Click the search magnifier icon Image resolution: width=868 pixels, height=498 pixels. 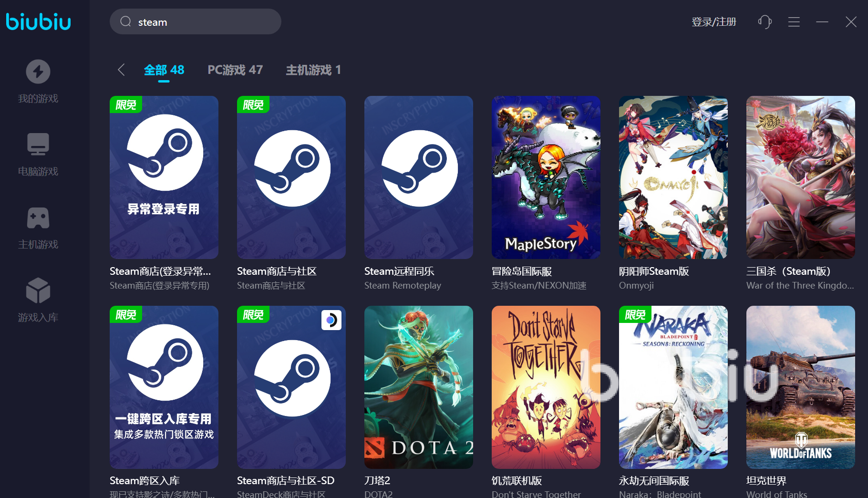(x=125, y=21)
